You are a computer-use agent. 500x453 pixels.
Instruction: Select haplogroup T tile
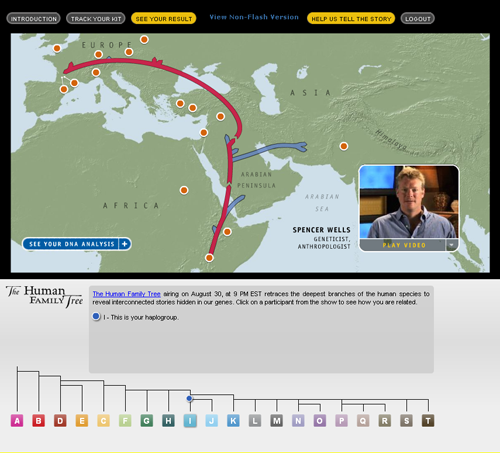(428, 421)
